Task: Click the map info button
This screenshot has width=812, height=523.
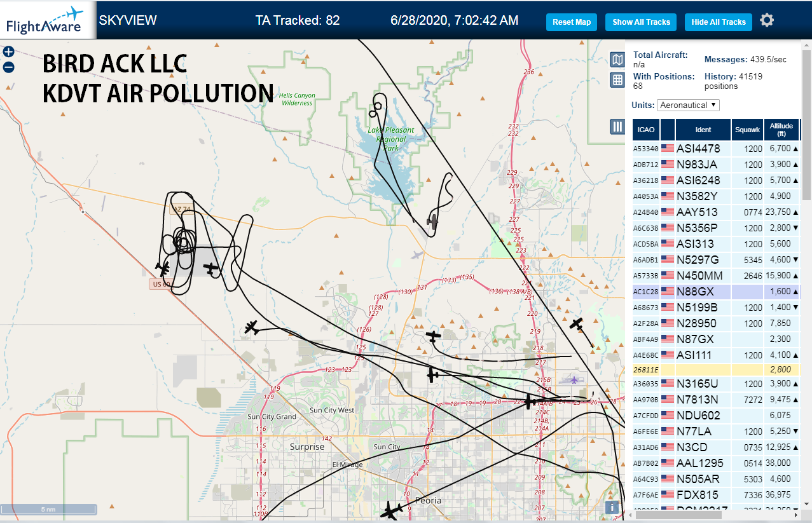Action: coord(612,507)
